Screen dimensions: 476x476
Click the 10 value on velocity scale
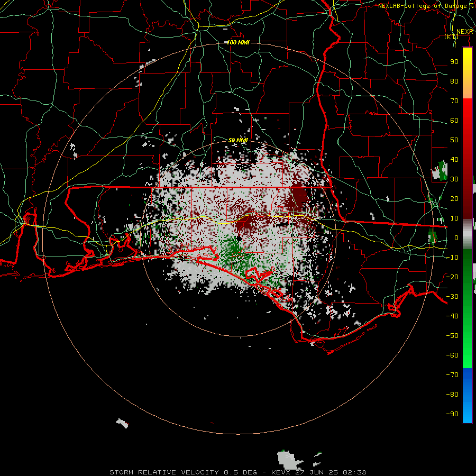(x=454, y=218)
